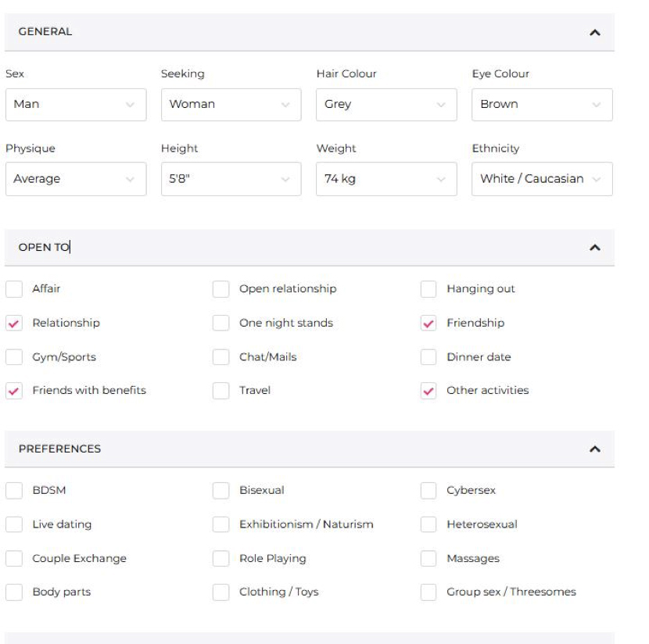
Task: Select the Role Playing checkbox
Action: (x=221, y=559)
